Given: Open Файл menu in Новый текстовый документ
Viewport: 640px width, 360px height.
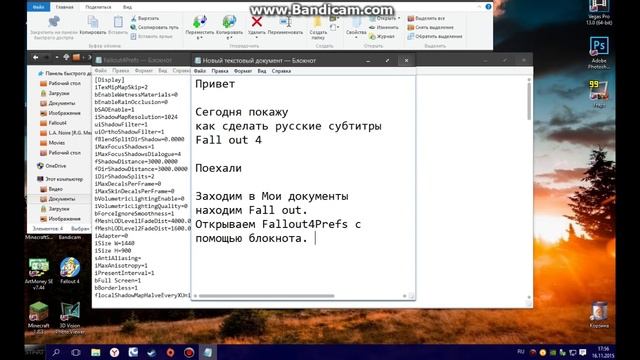Looking at the screenshot, I should (x=200, y=71).
